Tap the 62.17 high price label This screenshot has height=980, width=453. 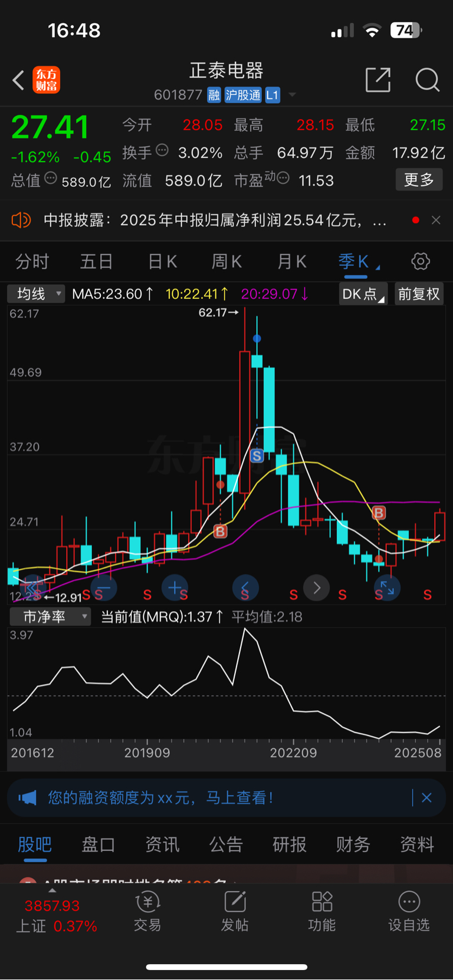(x=218, y=312)
